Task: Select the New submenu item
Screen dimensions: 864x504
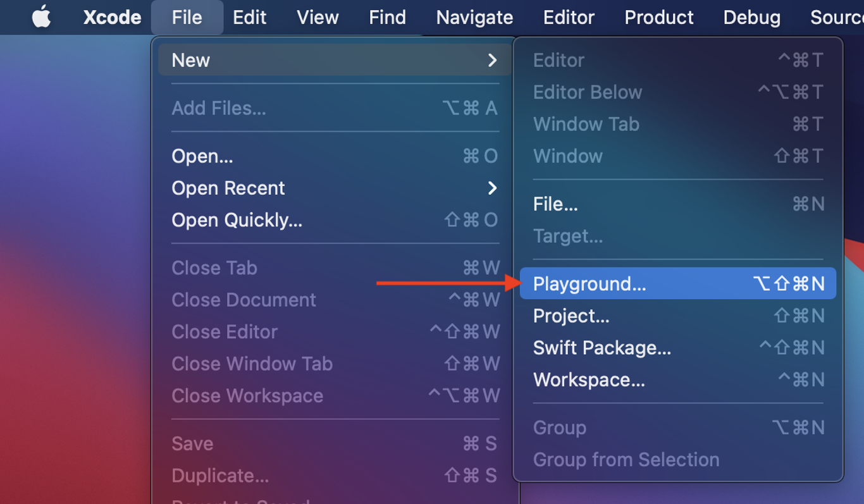Action: (x=335, y=60)
